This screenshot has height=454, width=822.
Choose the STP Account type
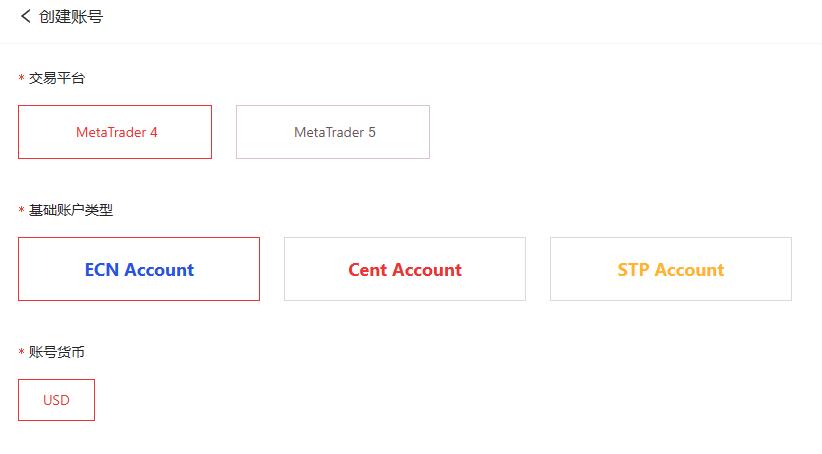pos(671,269)
